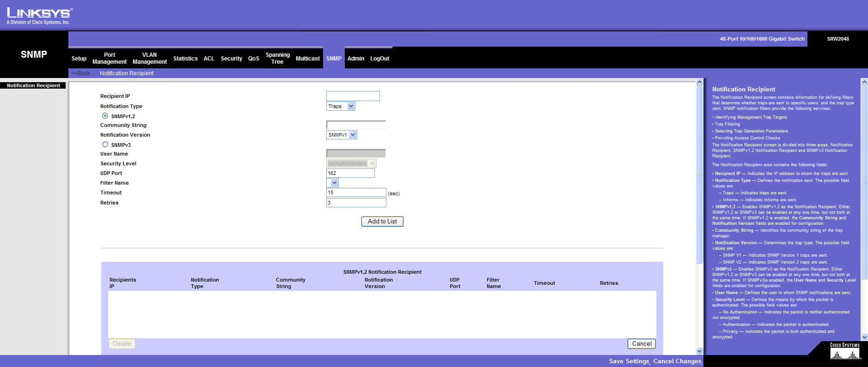
Task: Click help panel scroll down arrow
Action: pyautogui.click(x=864, y=337)
